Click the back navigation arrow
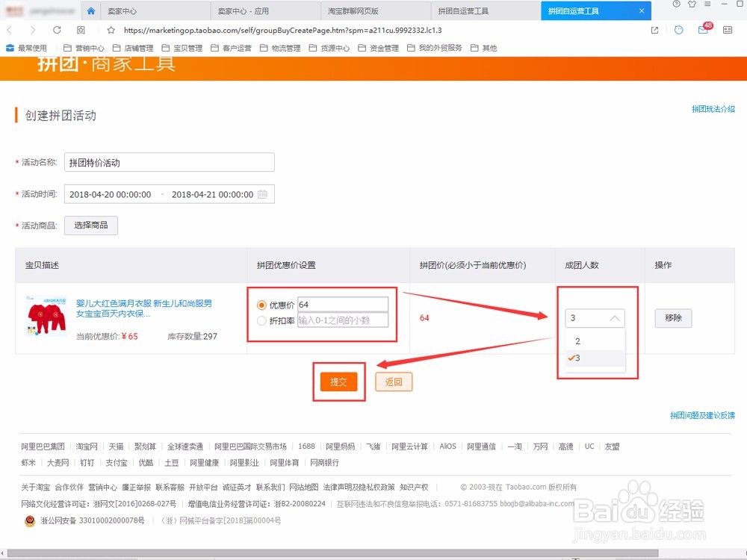 click(10, 30)
